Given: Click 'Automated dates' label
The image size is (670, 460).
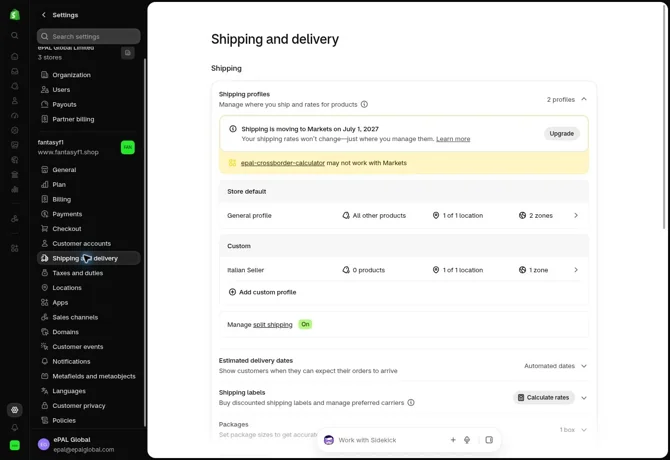Looking at the screenshot, I should [550, 366].
